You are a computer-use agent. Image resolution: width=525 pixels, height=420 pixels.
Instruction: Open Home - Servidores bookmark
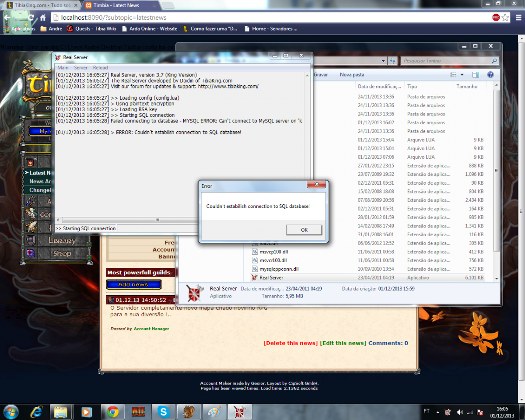(270, 29)
